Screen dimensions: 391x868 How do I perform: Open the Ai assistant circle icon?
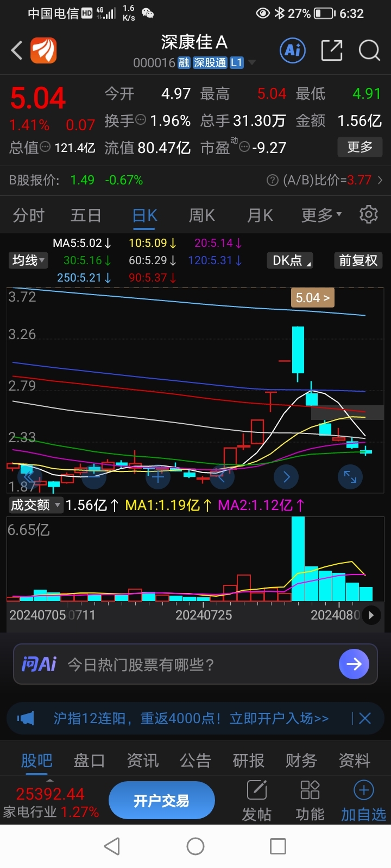coord(293,50)
